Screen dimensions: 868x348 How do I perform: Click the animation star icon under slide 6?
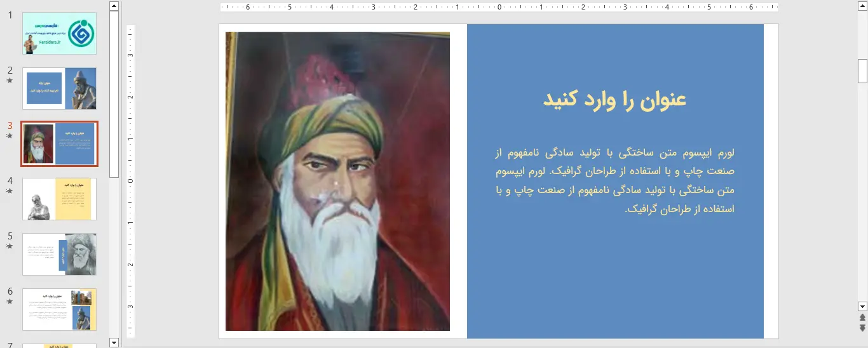[10, 302]
